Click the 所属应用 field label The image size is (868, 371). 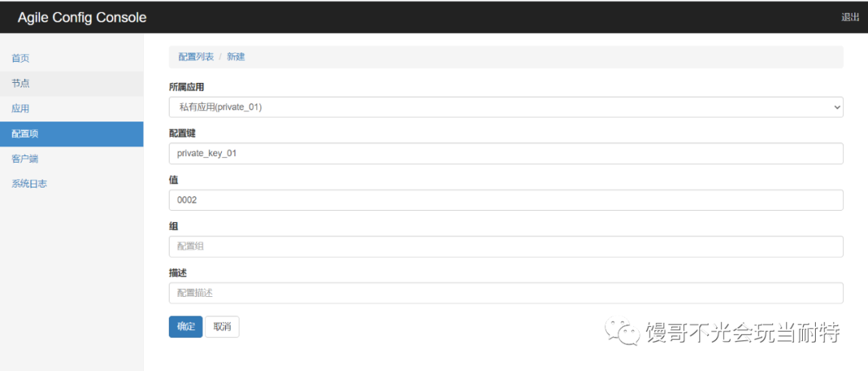tap(186, 86)
